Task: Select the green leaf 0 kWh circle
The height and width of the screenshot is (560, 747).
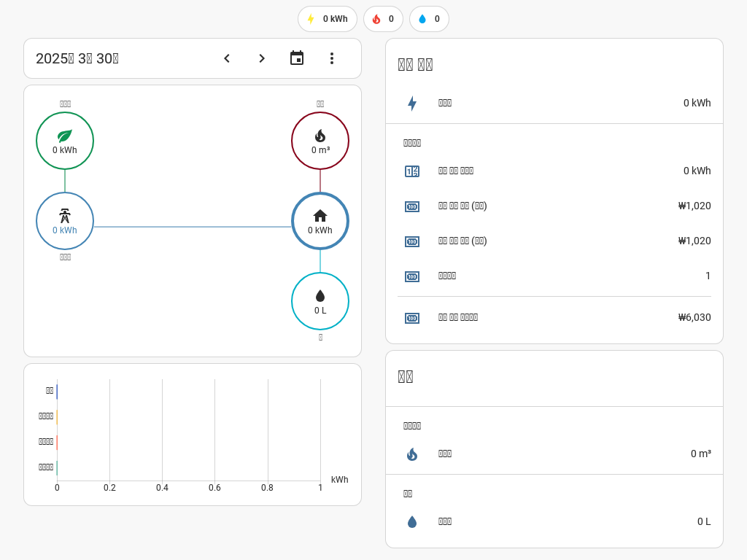Action: pyautogui.click(x=65, y=141)
